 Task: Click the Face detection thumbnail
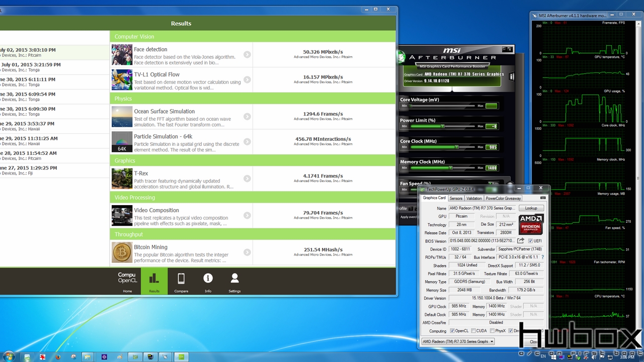pos(122,54)
